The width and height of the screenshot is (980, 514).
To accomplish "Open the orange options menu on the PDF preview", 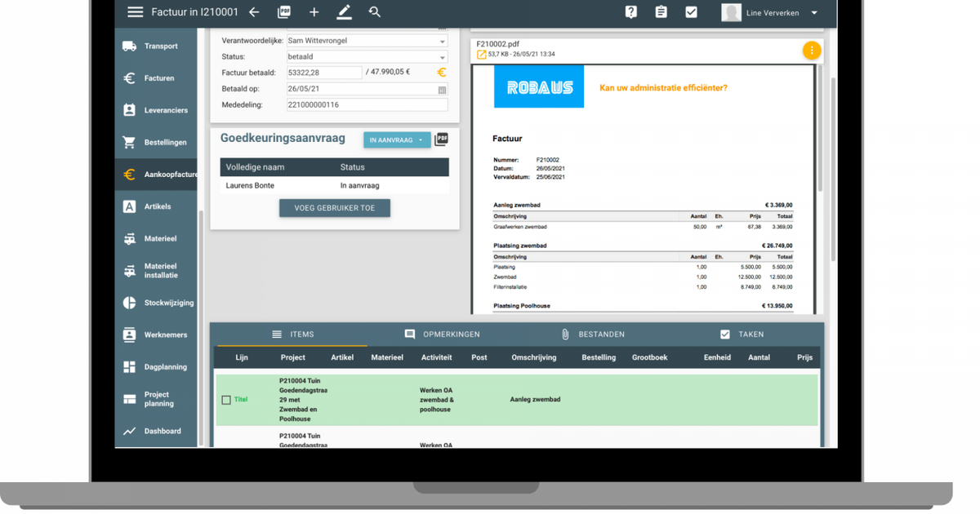I will point(811,50).
